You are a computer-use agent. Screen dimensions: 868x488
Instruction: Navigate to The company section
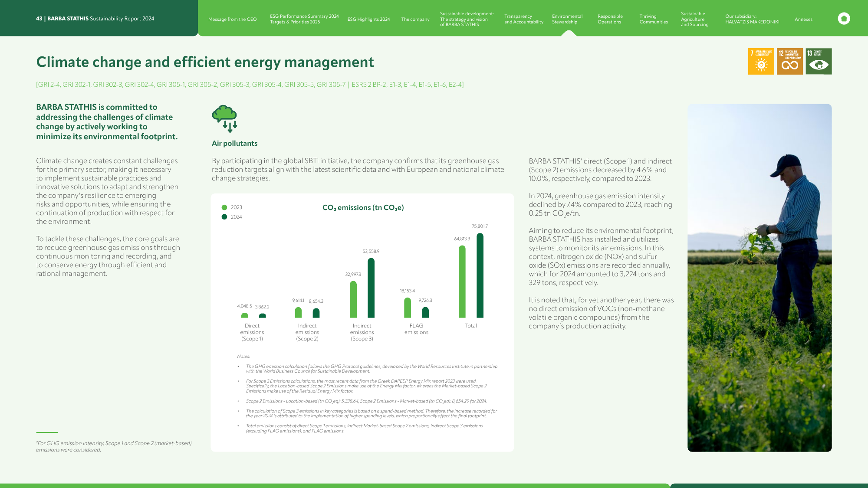point(415,19)
